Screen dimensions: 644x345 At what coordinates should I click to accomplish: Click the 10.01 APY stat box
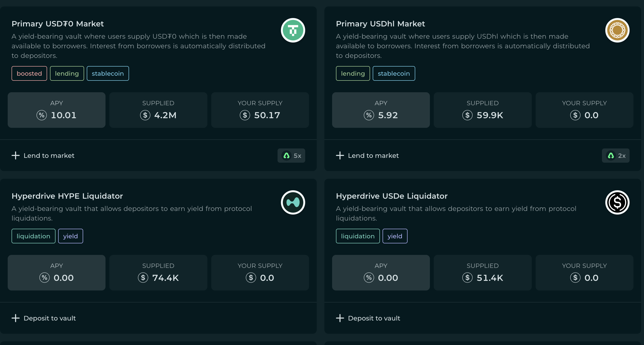click(x=56, y=110)
